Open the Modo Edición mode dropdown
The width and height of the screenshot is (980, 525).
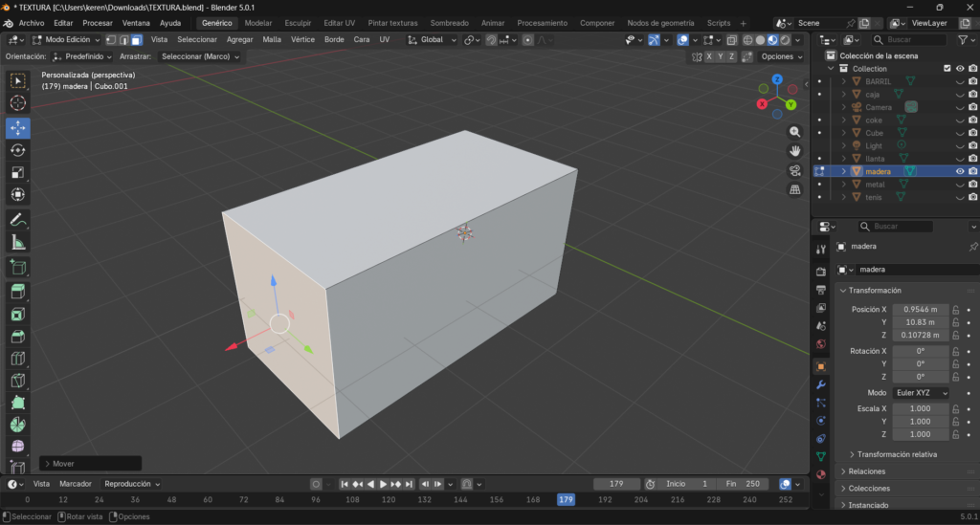(66, 39)
